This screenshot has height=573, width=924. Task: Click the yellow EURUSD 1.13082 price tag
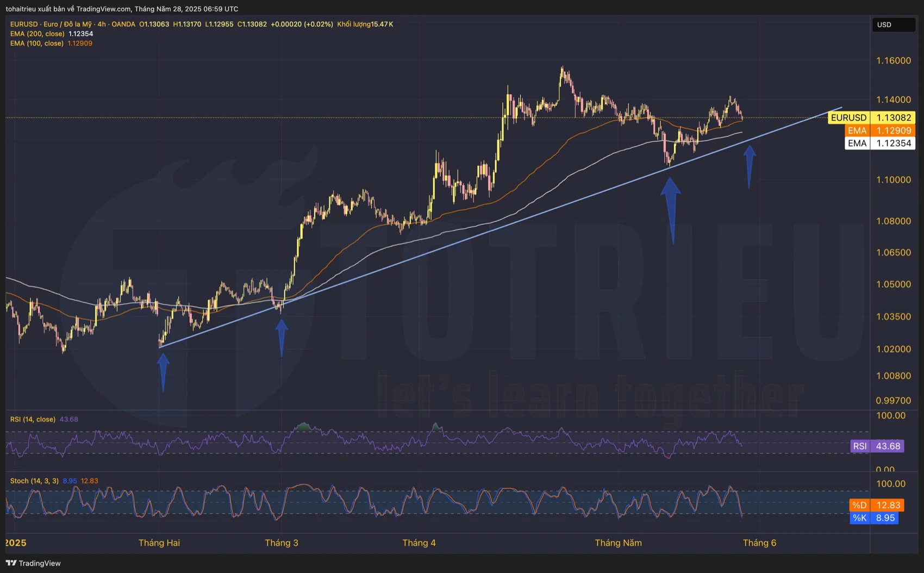pos(871,117)
